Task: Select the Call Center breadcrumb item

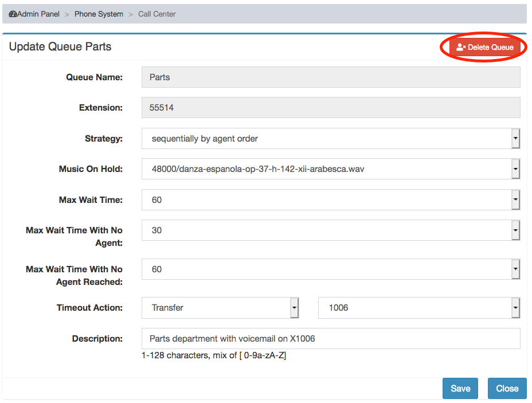Action: 157,14
